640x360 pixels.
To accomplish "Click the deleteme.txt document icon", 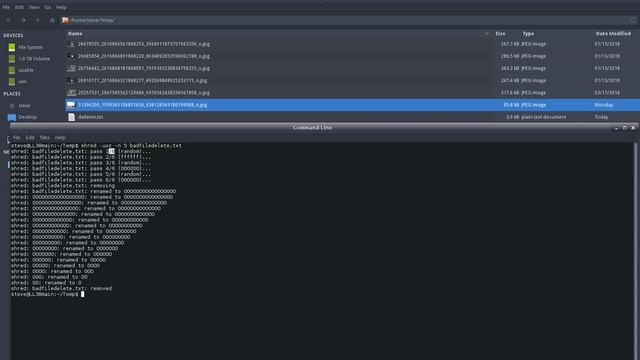I will point(71,117).
